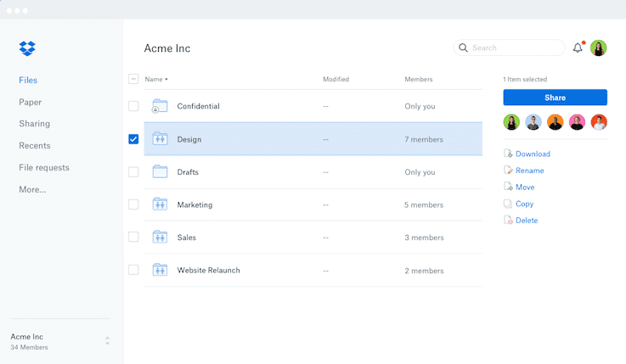The height and width of the screenshot is (364, 626).
Task: Click the Dropbox logo icon
Action: 27,48
